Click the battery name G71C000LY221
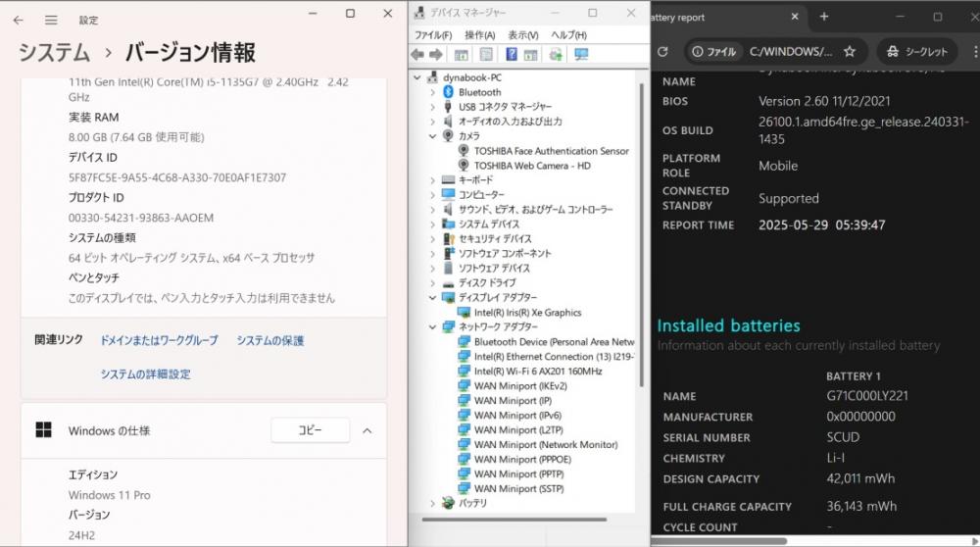Viewport: 980px width, 547px height. coord(867,396)
